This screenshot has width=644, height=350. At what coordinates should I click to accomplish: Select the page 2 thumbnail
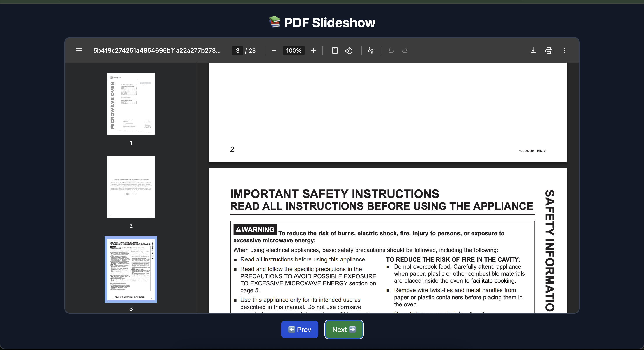[131, 187]
